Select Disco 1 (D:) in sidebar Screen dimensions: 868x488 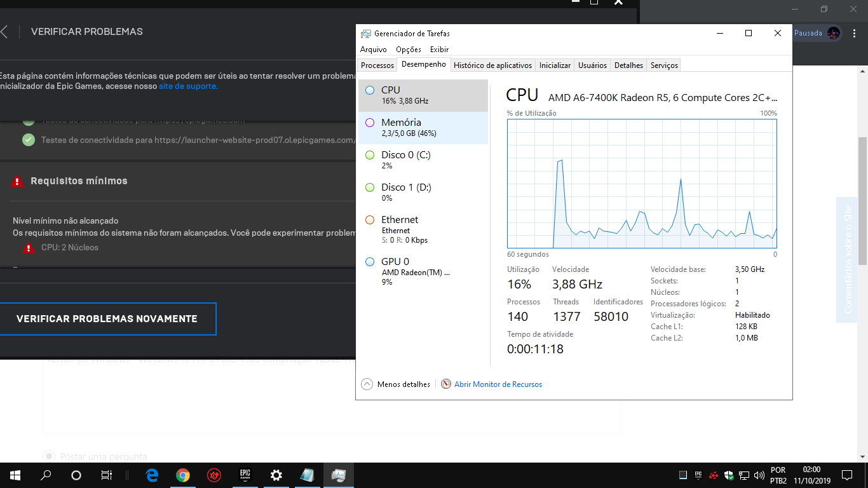423,193
